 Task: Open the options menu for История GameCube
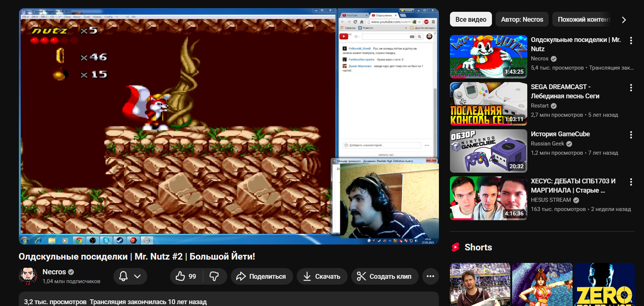[631, 135]
